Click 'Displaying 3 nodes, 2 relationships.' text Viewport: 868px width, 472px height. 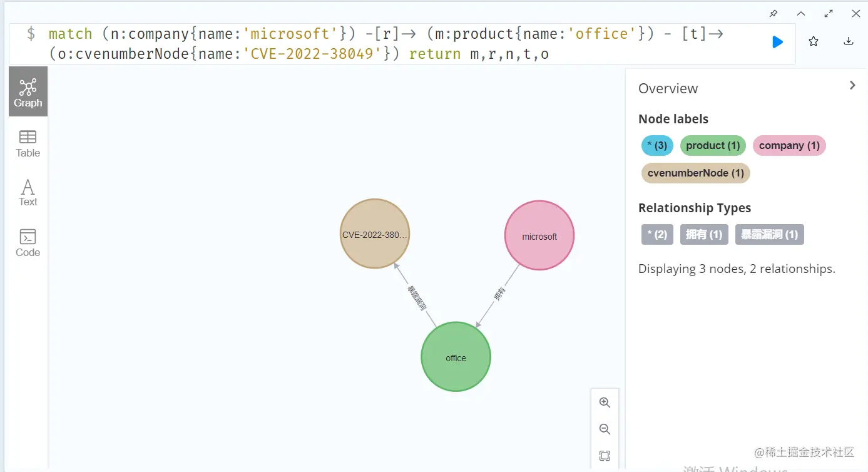coord(737,269)
